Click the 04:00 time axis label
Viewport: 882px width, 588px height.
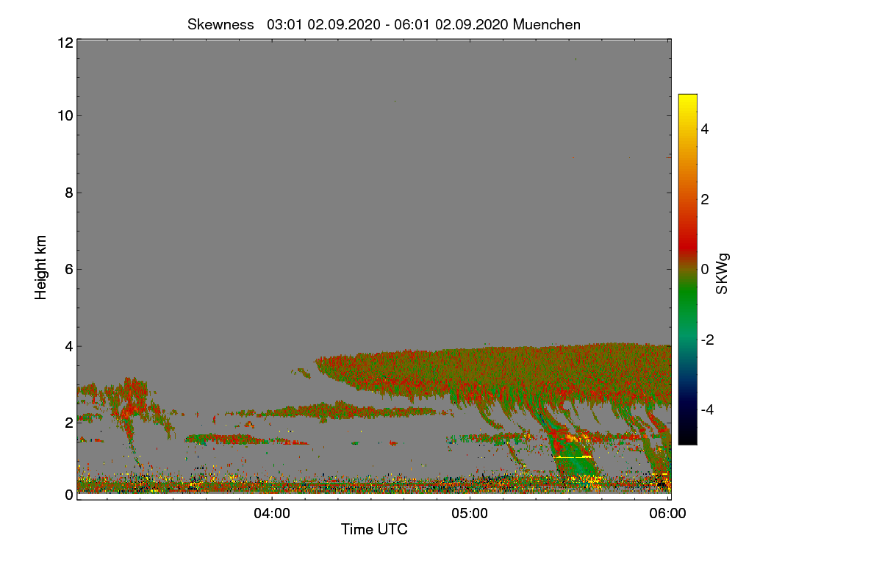tap(272, 514)
